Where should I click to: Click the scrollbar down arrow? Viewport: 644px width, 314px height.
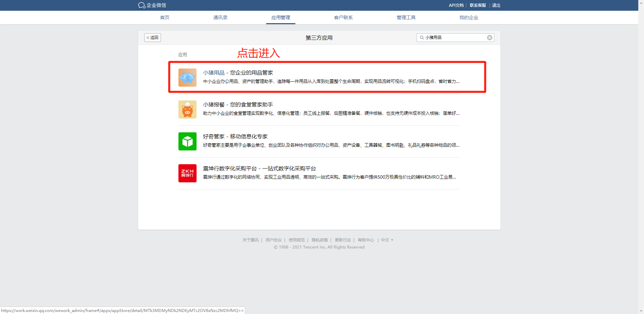(641, 311)
